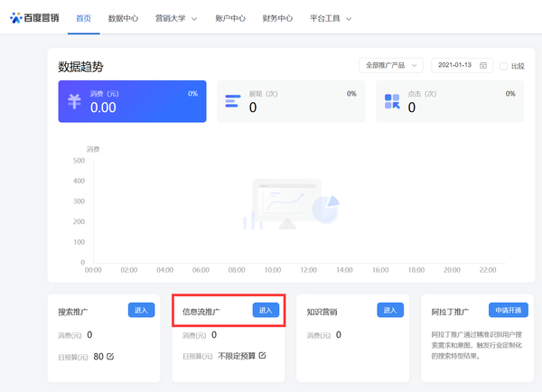
Task: Expand the 平台工具 chevron arrow
Action: coord(349,19)
